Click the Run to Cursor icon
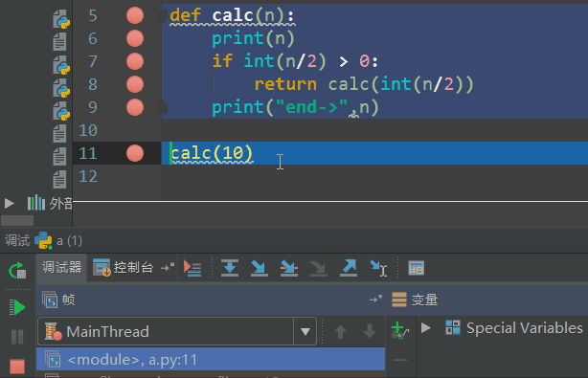The image size is (588, 378). (x=378, y=268)
